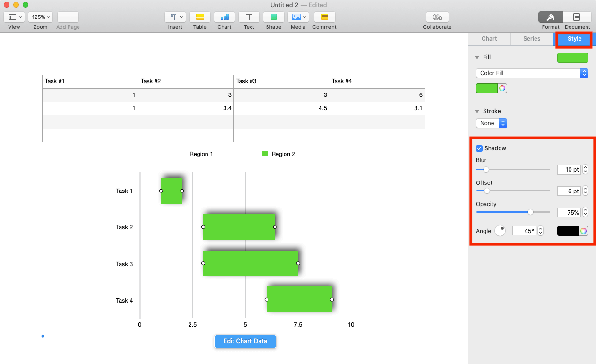Open the Document inspector
This screenshot has width=596, height=364.
click(x=577, y=17)
